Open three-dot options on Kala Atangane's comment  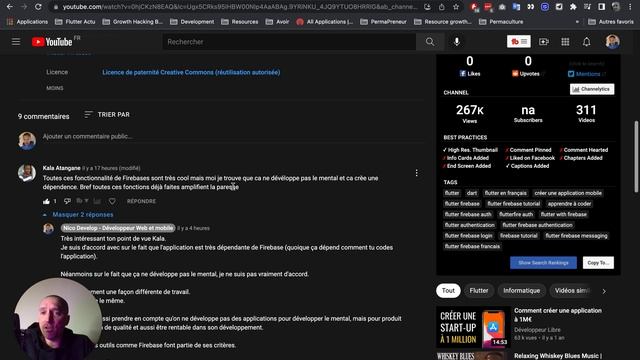click(x=416, y=173)
